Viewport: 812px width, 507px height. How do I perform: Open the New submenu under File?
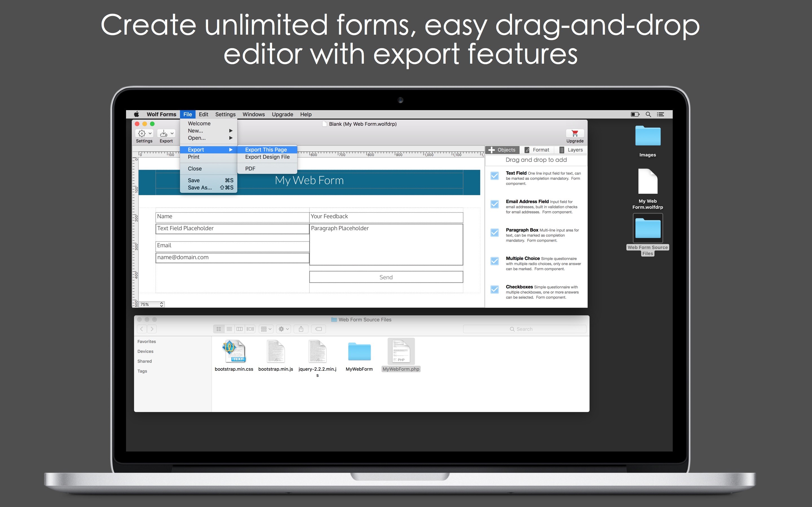tap(207, 131)
